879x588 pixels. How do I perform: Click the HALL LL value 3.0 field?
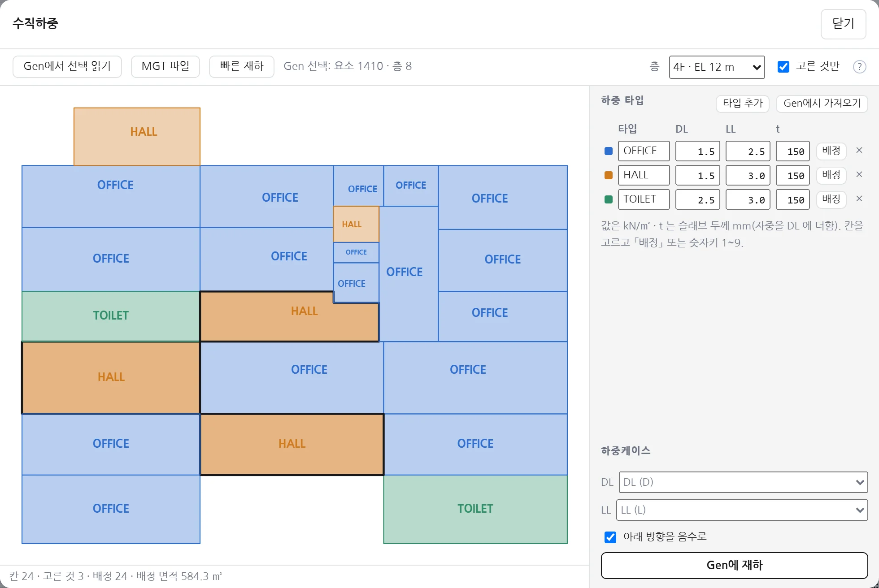coord(748,175)
